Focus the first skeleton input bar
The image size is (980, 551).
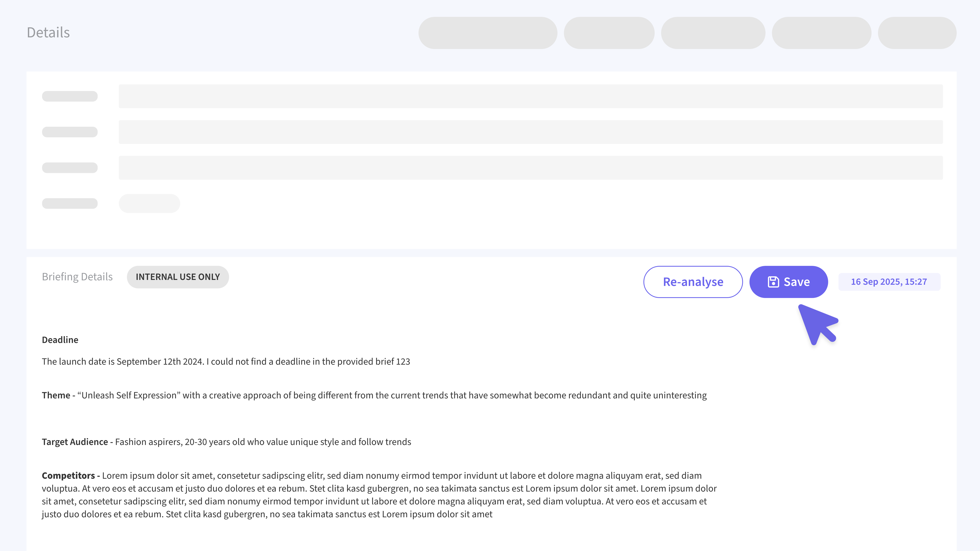point(530,96)
